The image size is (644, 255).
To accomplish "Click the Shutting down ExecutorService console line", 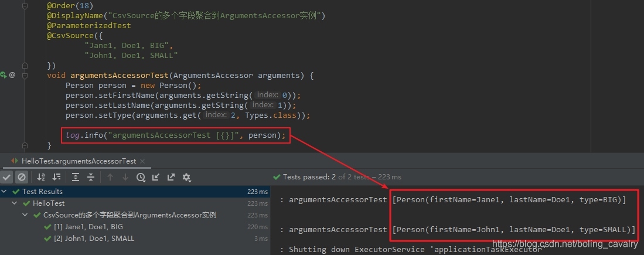I will pos(411,249).
